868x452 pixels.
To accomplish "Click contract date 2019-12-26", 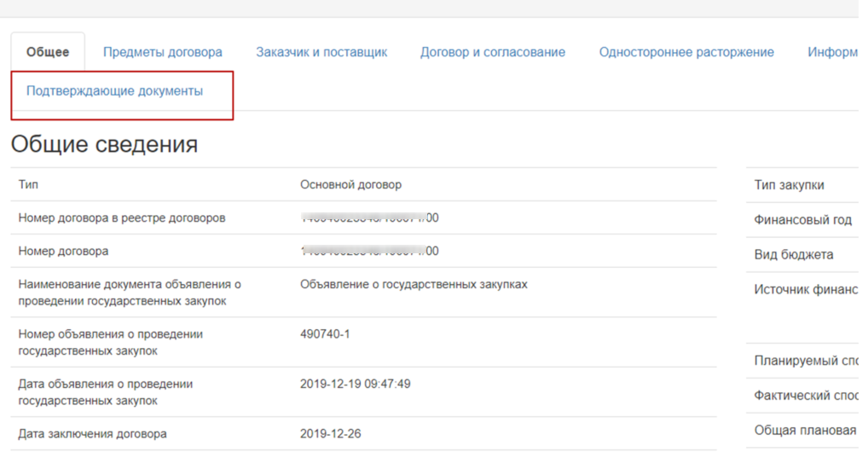I will pyautogui.click(x=330, y=433).
